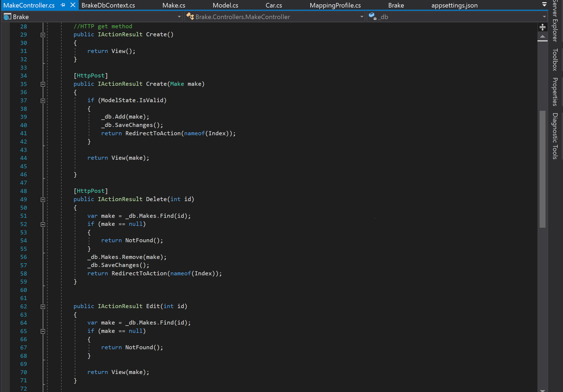Image resolution: width=563 pixels, height=392 pixels.
Task: Click line number 47 in the margin
Action: (24, 182)
